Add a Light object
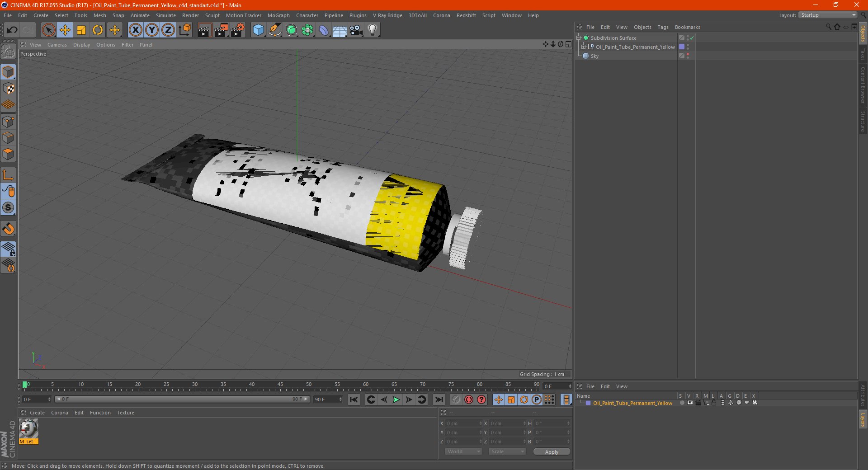 pyautogui.click(x=373, y=30)
